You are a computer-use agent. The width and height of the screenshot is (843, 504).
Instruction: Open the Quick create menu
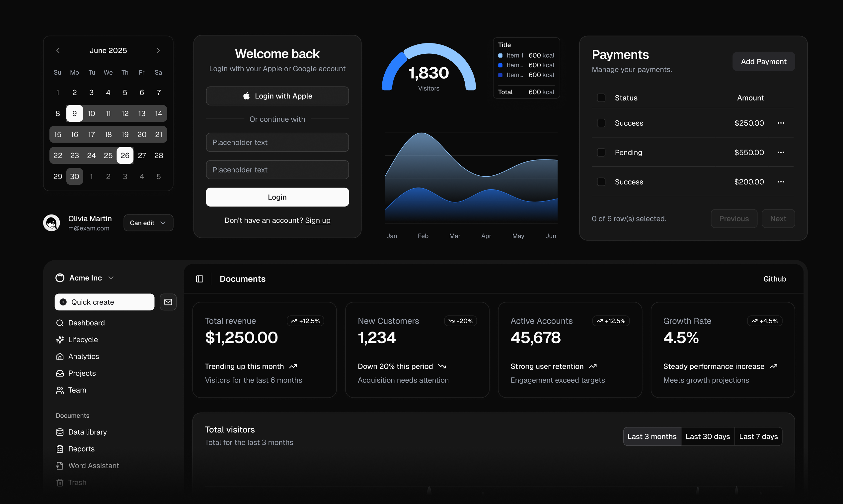pyautogui.click(x=93, y=302)
